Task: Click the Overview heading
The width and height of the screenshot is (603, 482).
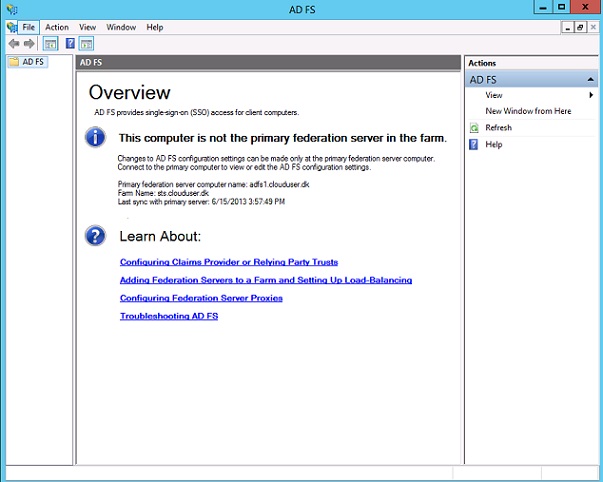Action: click(130, 92)
